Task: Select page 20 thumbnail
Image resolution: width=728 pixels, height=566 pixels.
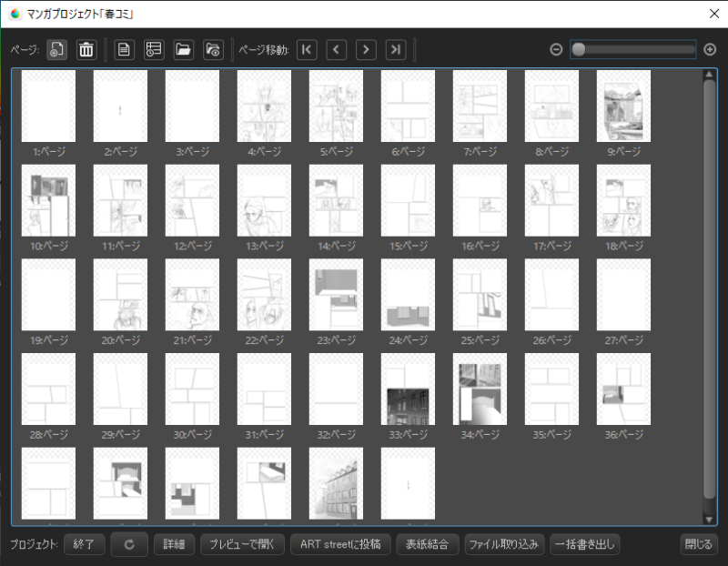Action: click(x=120, y=295)
